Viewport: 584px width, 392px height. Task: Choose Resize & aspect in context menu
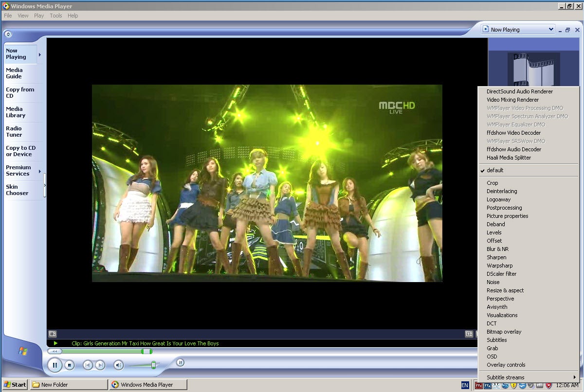click(529, 290)
